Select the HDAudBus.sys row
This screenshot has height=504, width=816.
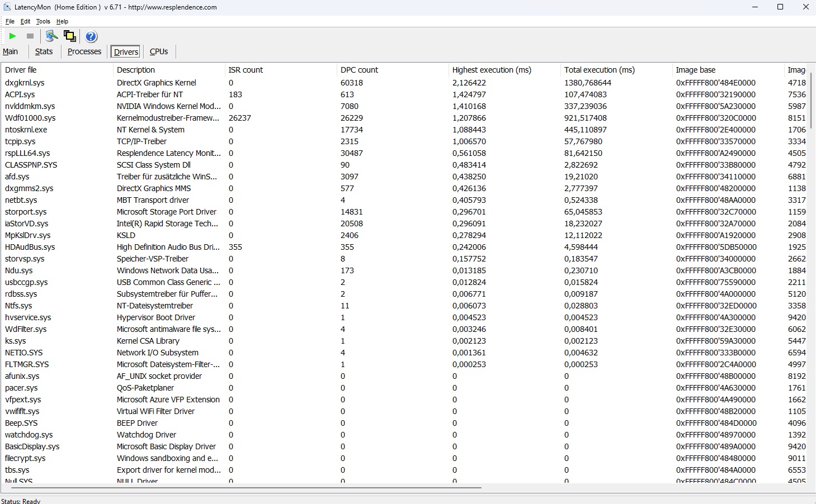click(x=405, y=247)
